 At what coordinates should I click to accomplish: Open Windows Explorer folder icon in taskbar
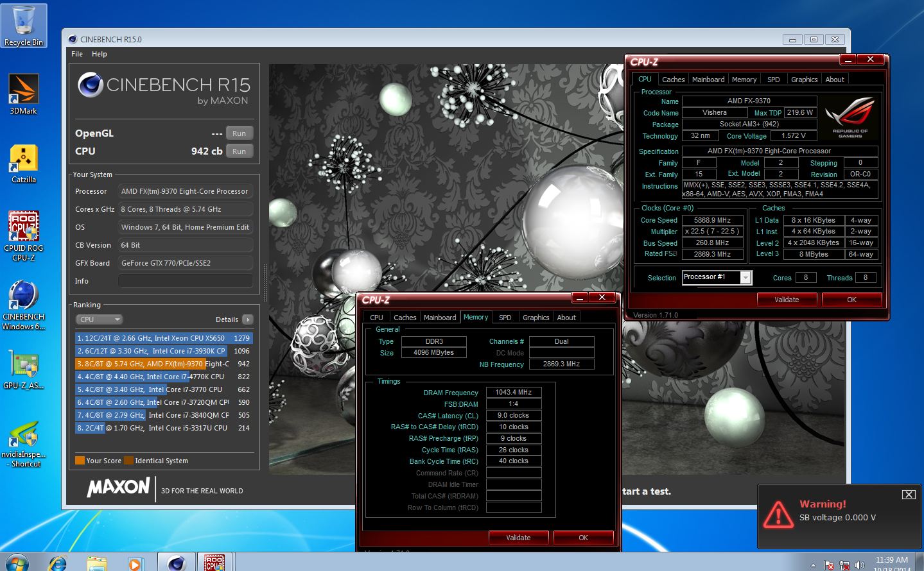pyautogui.click(x=97, y=563)
